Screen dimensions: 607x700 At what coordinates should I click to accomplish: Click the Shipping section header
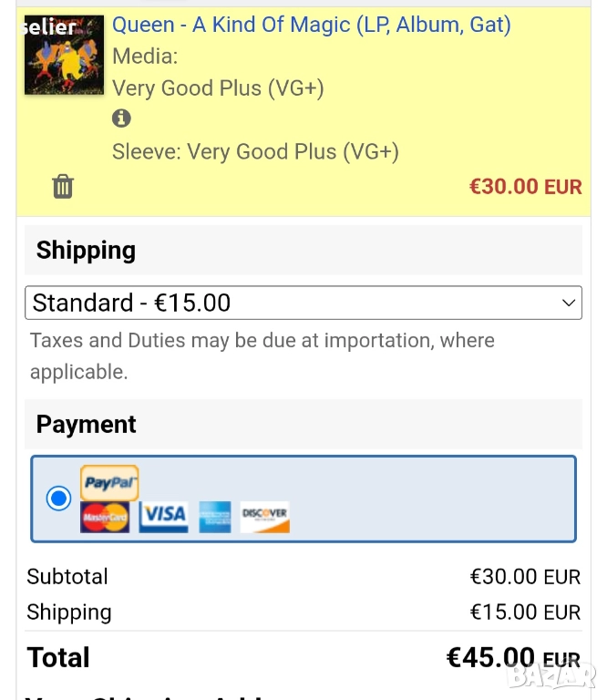(x=86, y=251)
